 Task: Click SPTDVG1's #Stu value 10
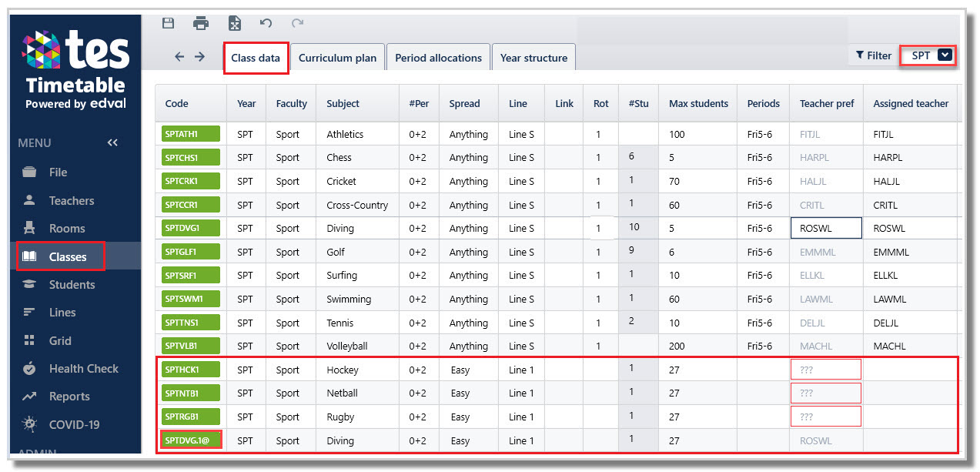point(639,227)
